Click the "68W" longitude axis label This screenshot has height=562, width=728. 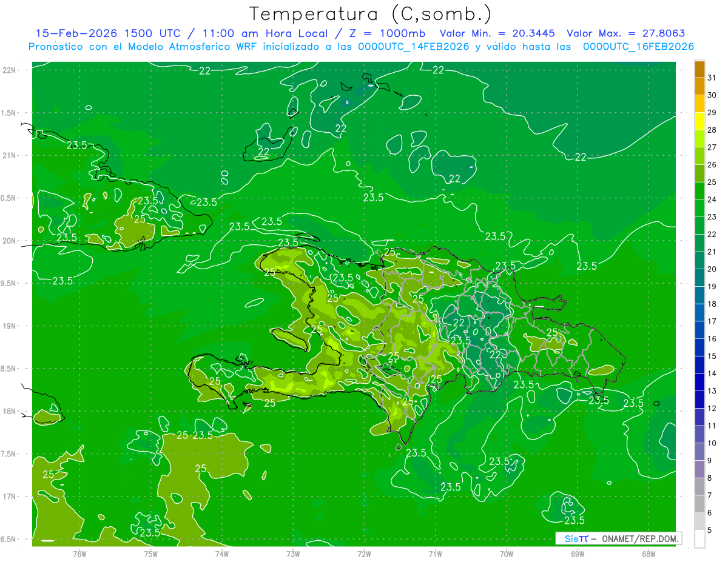649,554
